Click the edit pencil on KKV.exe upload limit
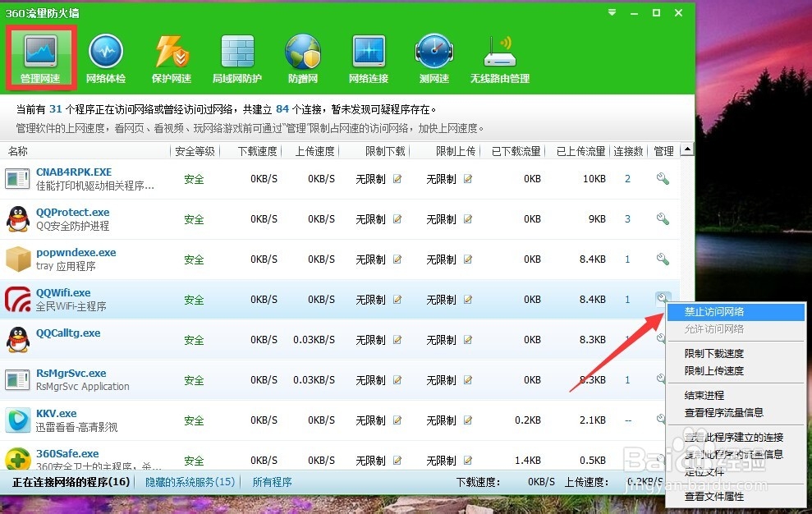The image size is (812, 514). click(467, 420)
